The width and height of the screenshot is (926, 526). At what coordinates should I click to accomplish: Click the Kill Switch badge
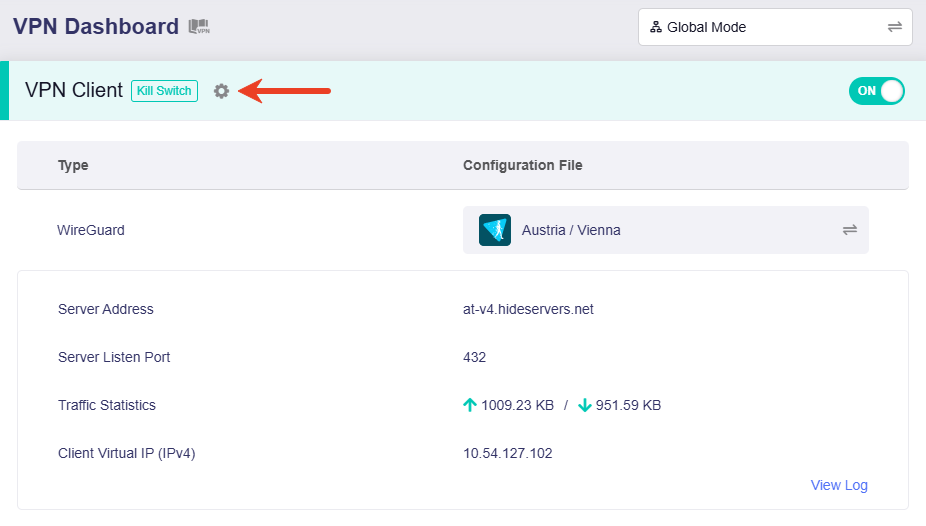click(x=164, y=91)
